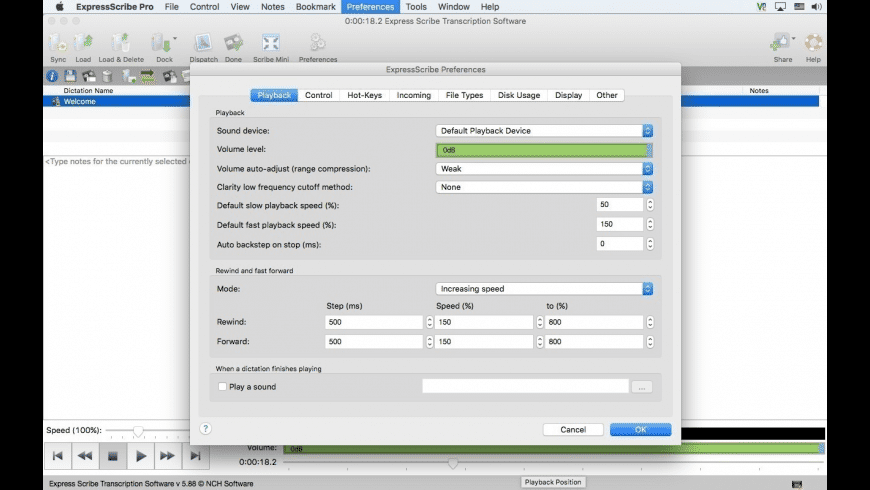
Task: Open the Tools menu
Action: point(416,7)
